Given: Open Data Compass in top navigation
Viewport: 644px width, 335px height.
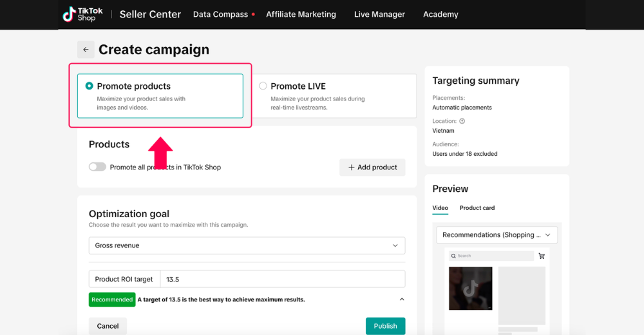Looking at the screenshot, I should tap(220, 14).
